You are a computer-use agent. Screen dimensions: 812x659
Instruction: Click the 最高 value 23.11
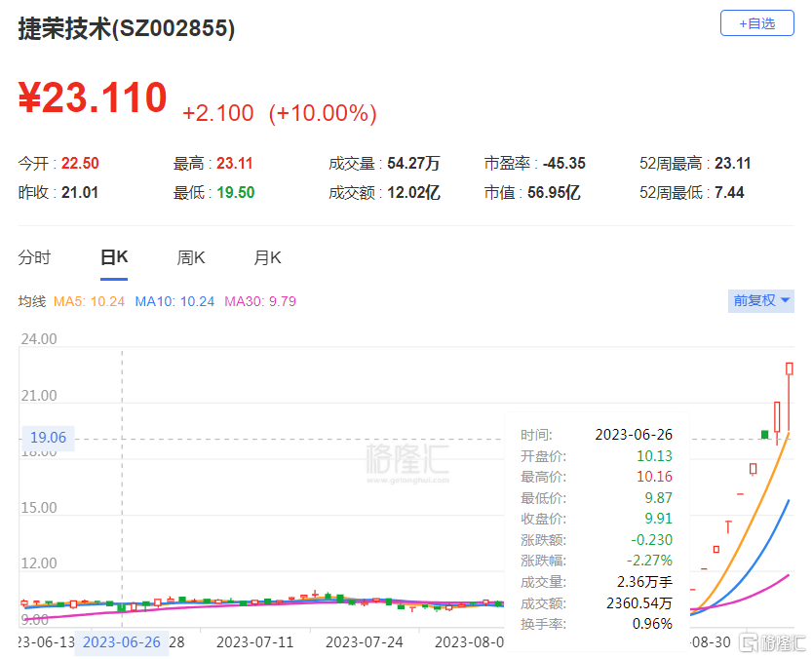tap(235, 163)
